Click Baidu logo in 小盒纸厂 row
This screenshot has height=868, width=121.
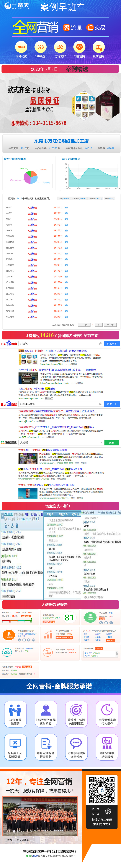point(33,253)
